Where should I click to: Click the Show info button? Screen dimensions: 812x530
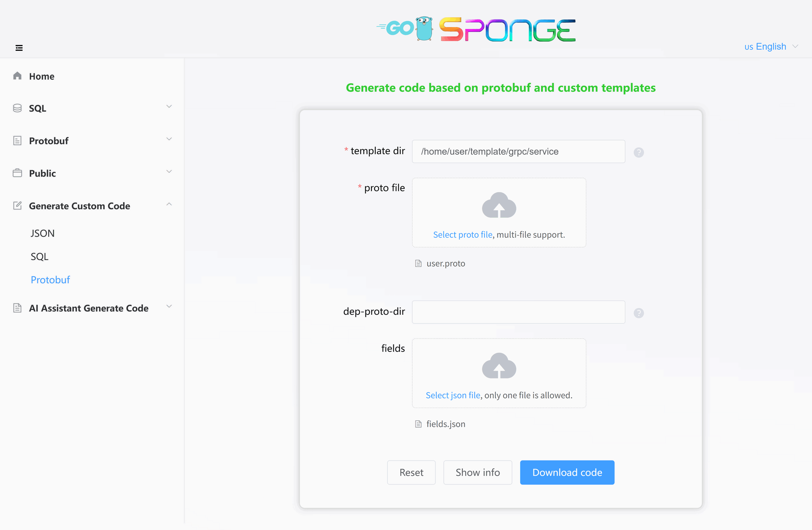click(x=478, y=472)
